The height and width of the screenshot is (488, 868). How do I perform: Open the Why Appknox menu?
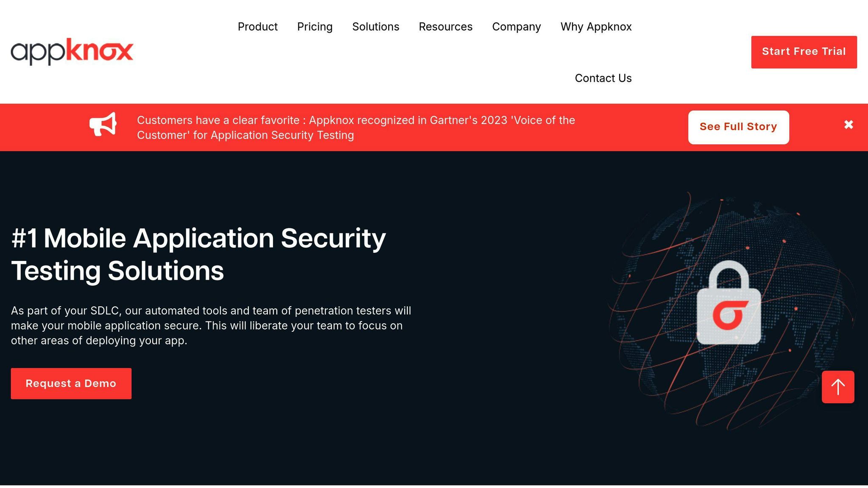tap(596, 26)
